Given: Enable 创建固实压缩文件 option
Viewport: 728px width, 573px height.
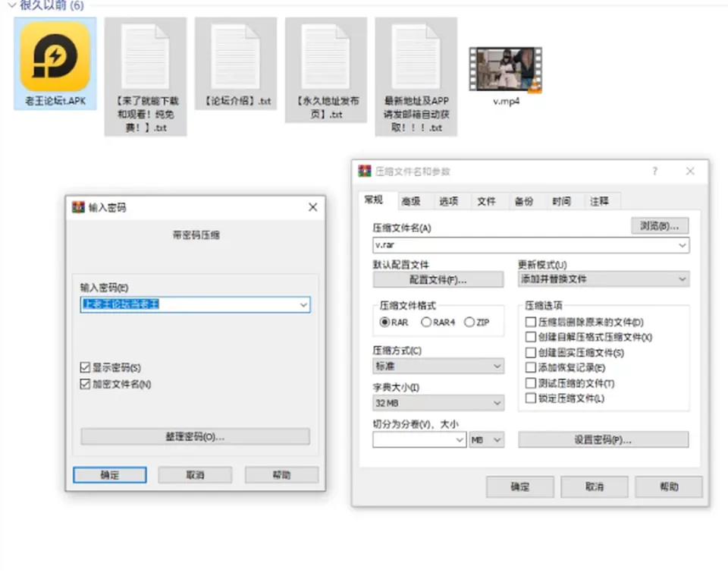Looking at the screenshot, I should click(531, 352).
